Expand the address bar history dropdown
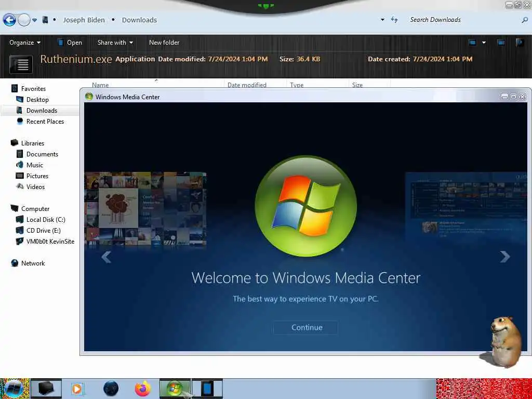Viewport: 532px width, 399px height. point(382,20)
